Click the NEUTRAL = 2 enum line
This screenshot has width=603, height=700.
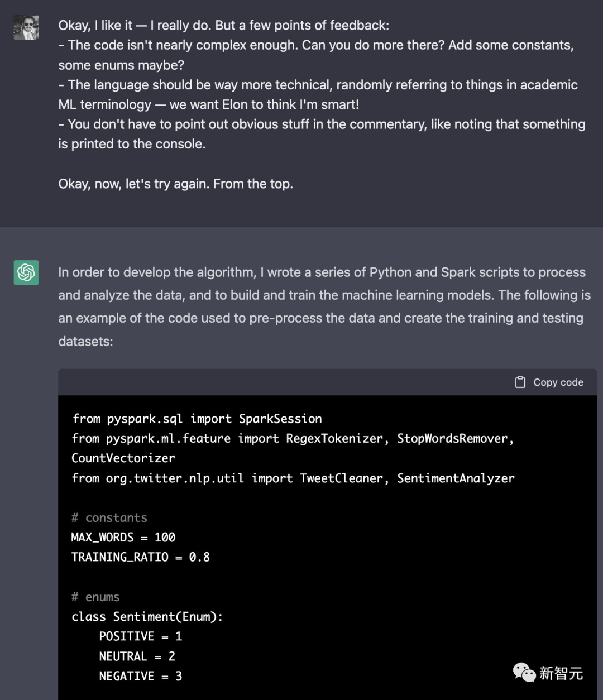pyautogui.click(x=137, y=656)
